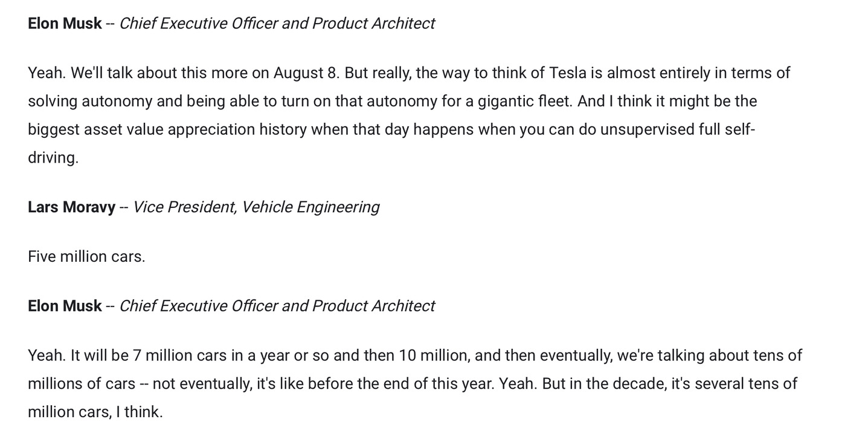Click the standalone word "driving."

(x=53, y=158)
